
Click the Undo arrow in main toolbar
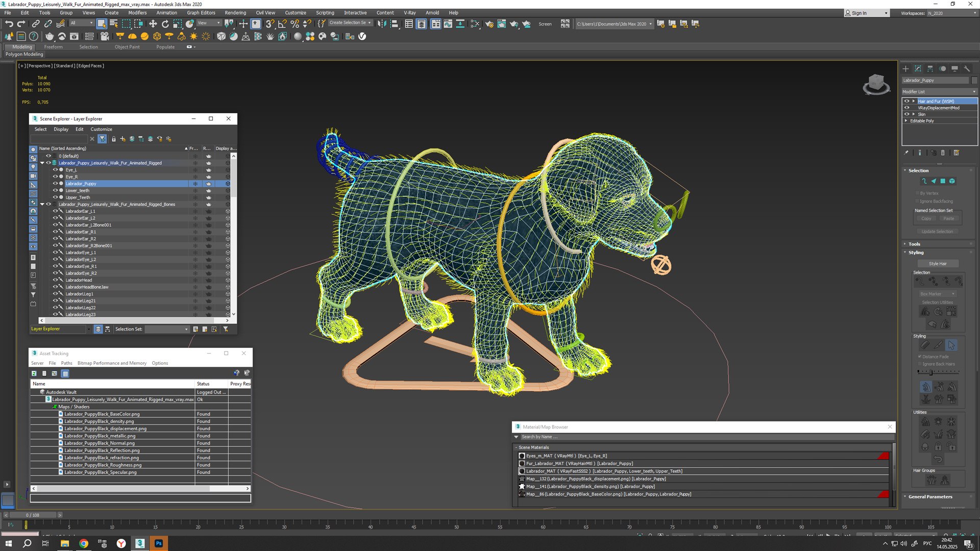9,23
